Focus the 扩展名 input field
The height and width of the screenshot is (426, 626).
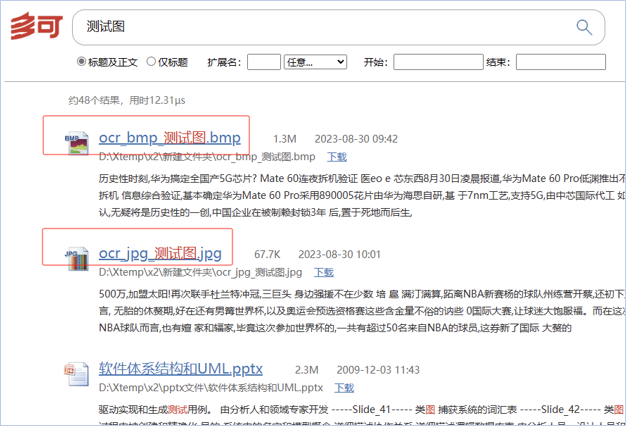(264, 62)
